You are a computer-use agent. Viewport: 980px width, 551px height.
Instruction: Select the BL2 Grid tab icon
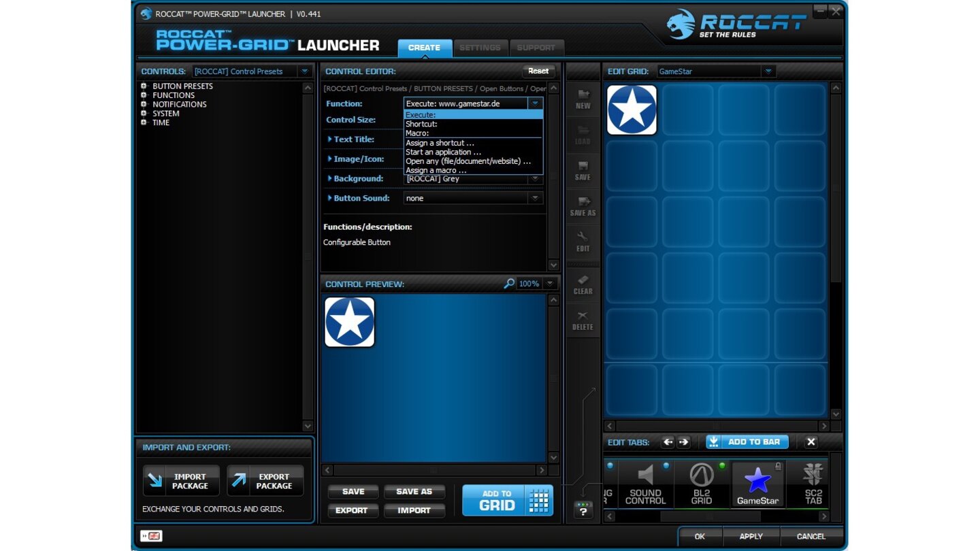coord(702,484)
